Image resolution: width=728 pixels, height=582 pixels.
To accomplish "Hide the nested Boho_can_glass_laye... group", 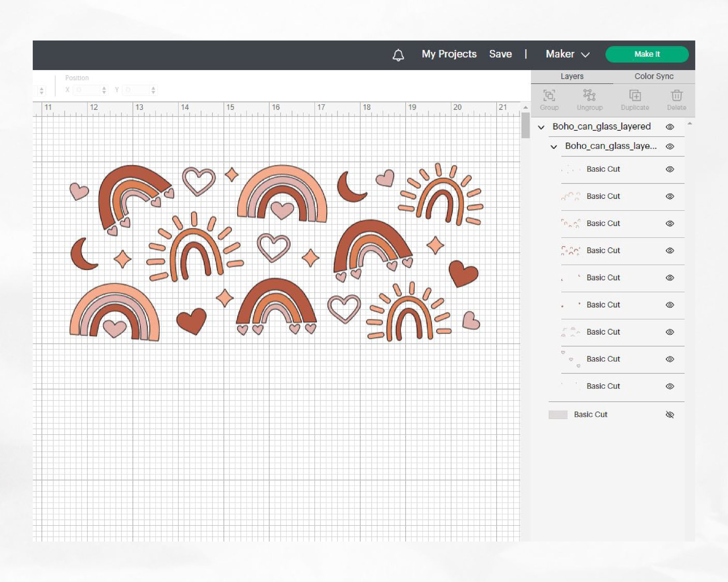I will (x=670, y=146).
